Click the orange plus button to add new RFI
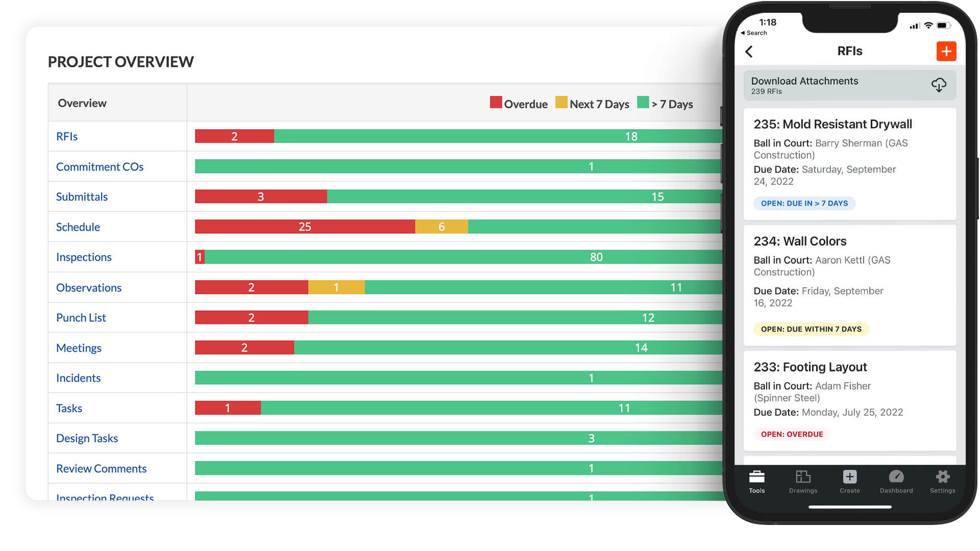Image resolution: width=980 pixels, height=551 pixels. [x=946, y=51]
